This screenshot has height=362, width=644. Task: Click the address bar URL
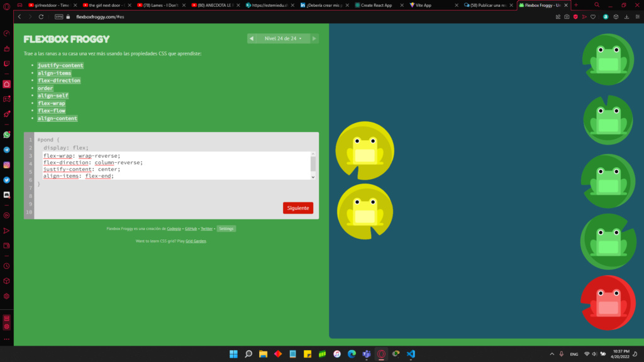100,17
